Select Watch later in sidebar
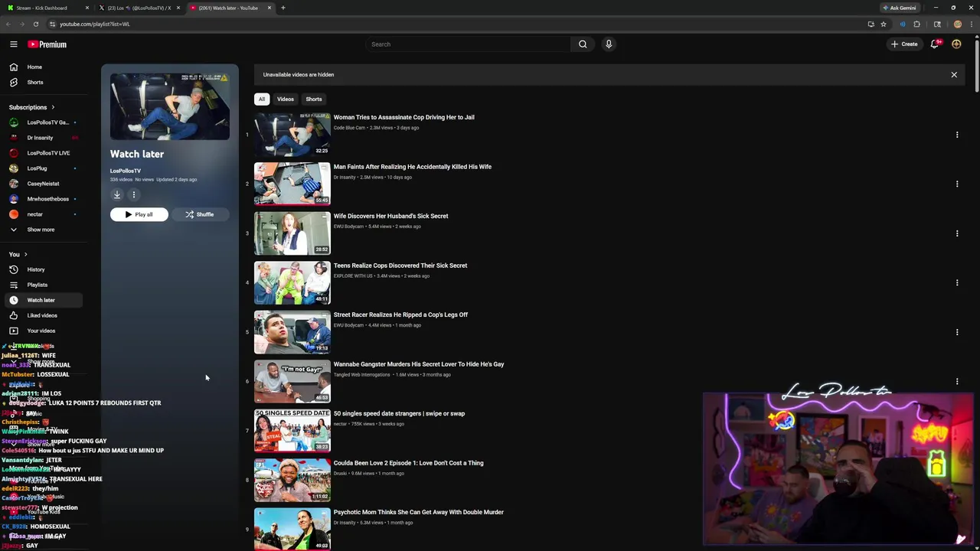Image resolution: width=980 pixels, height=551 pixels. pos(44,300)
